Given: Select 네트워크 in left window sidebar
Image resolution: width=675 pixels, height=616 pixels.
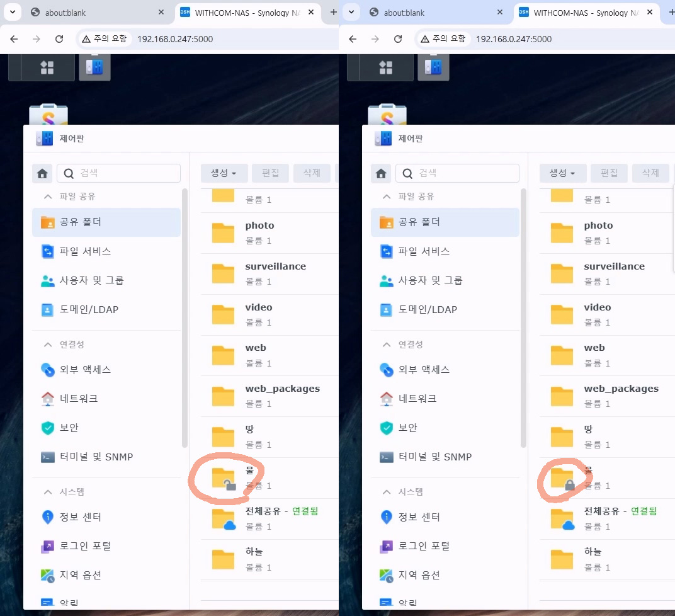Looking at the screenshot, I should coord(79,399).
